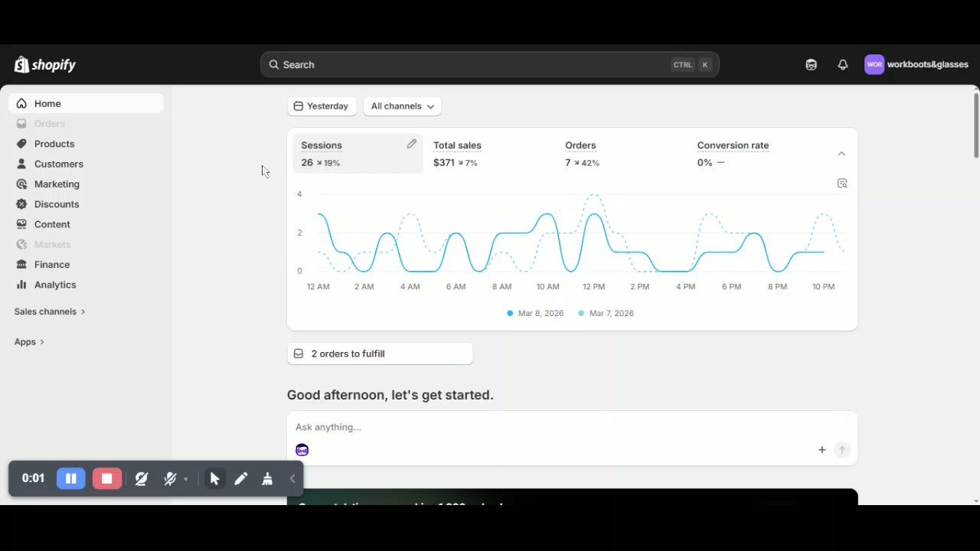
Task: Click the Ask anything input
Action: (x=572, y=427)
